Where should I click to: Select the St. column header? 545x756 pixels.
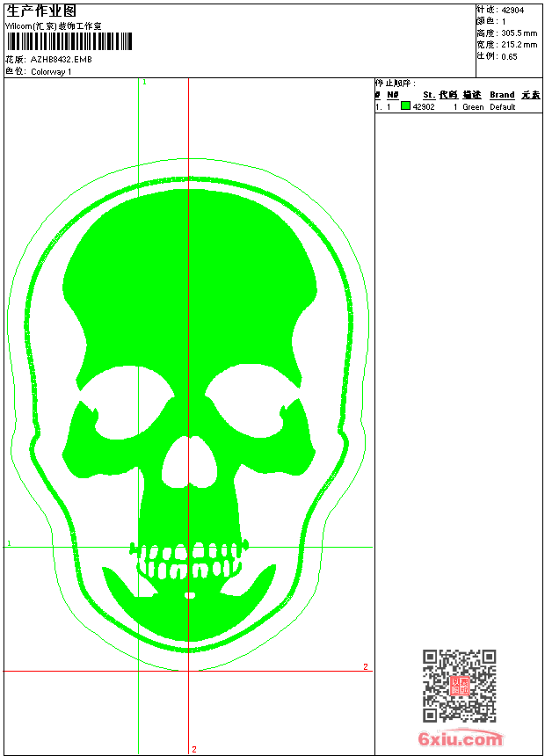(428, 95)
